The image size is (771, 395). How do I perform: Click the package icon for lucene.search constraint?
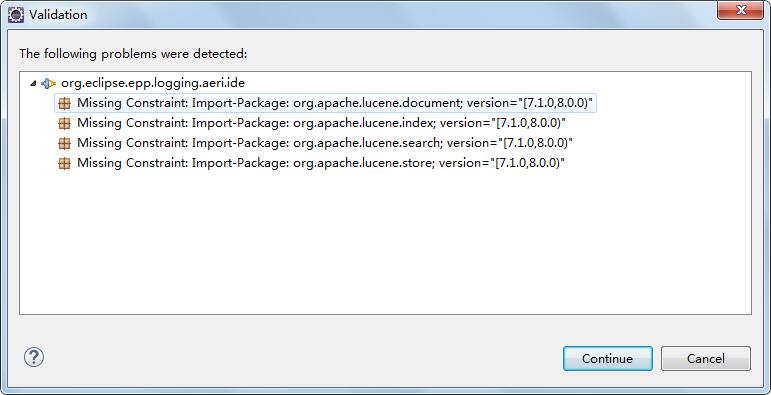click(x=64, y=143)
